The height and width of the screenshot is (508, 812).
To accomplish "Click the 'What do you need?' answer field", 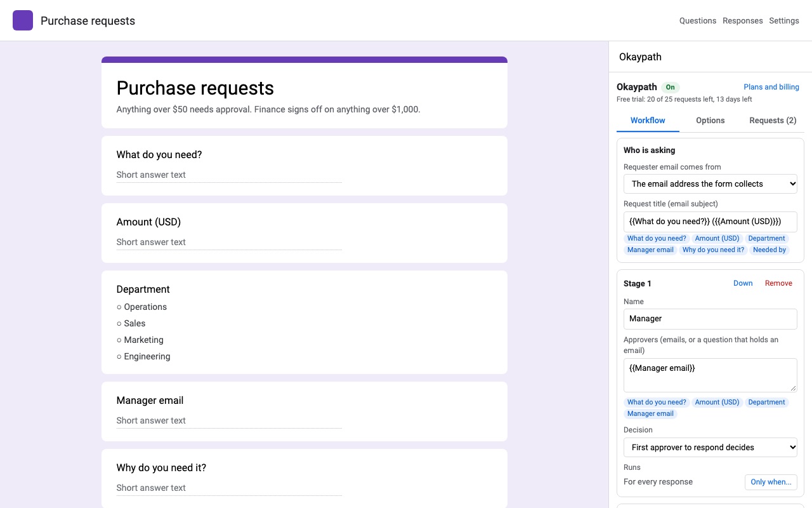I will point(229,175).
